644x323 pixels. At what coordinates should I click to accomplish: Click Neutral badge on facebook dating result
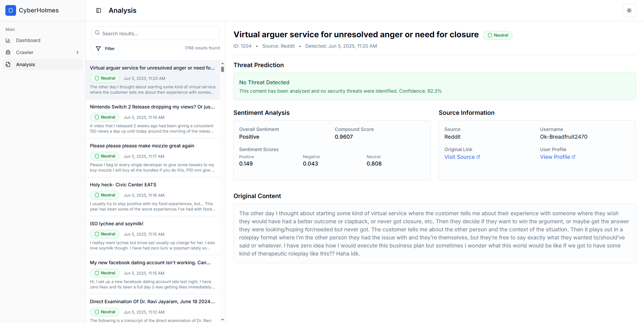105,273
